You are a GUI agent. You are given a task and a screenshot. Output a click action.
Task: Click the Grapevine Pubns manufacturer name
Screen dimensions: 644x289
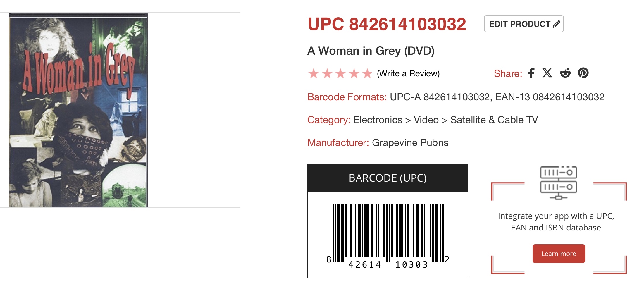pos(410,143)
